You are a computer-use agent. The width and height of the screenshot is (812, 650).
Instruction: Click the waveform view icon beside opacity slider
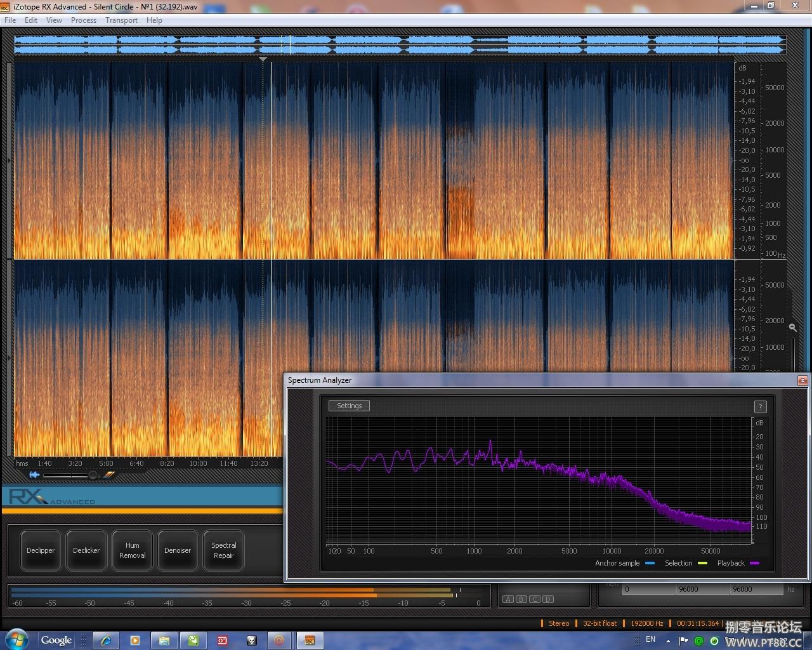click(x=34, y=474)
